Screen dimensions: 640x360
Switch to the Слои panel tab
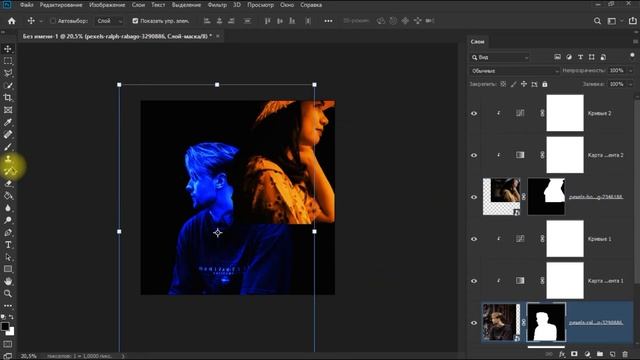click(x=477, y=42)
